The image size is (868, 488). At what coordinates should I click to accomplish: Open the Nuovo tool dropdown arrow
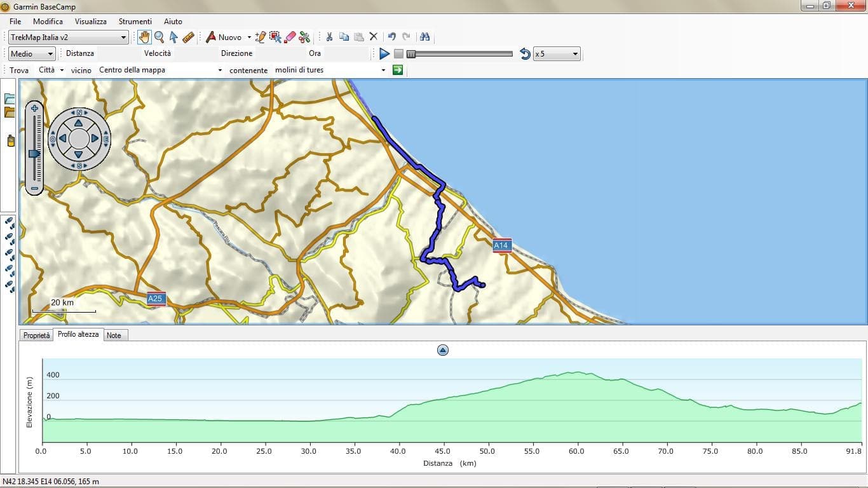pyautogui.click(x=249, y=37)
